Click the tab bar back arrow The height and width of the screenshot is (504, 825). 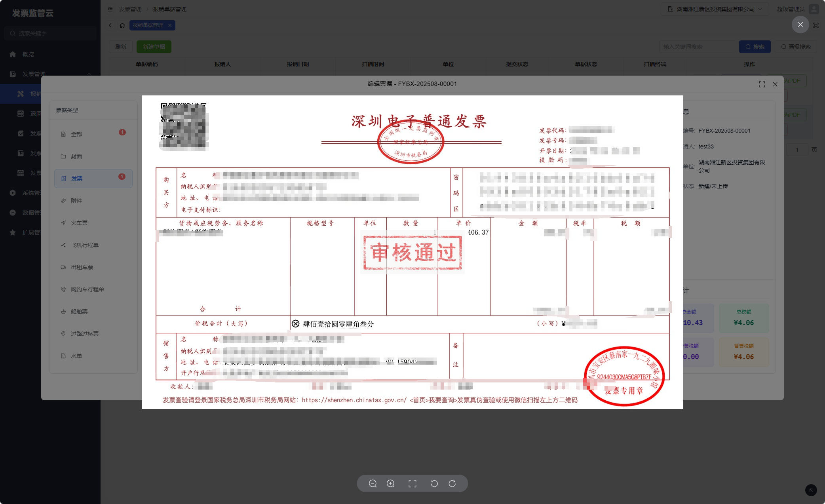pos(110,25)
